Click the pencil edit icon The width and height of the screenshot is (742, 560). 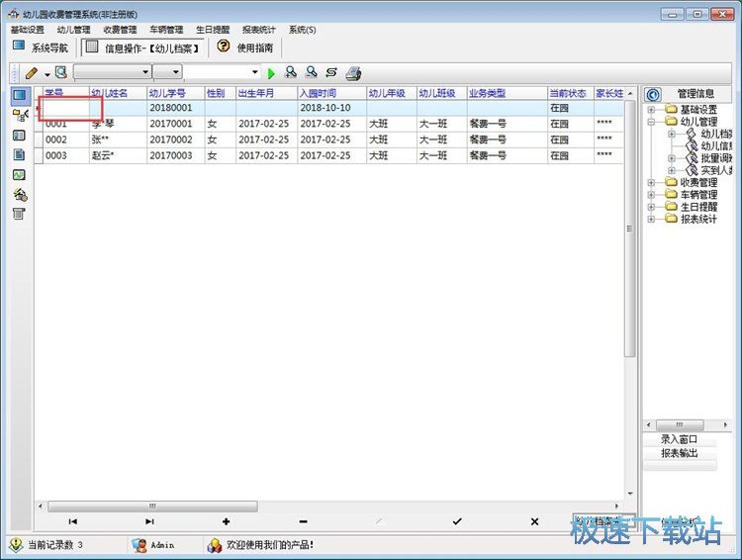click(32, 73)
